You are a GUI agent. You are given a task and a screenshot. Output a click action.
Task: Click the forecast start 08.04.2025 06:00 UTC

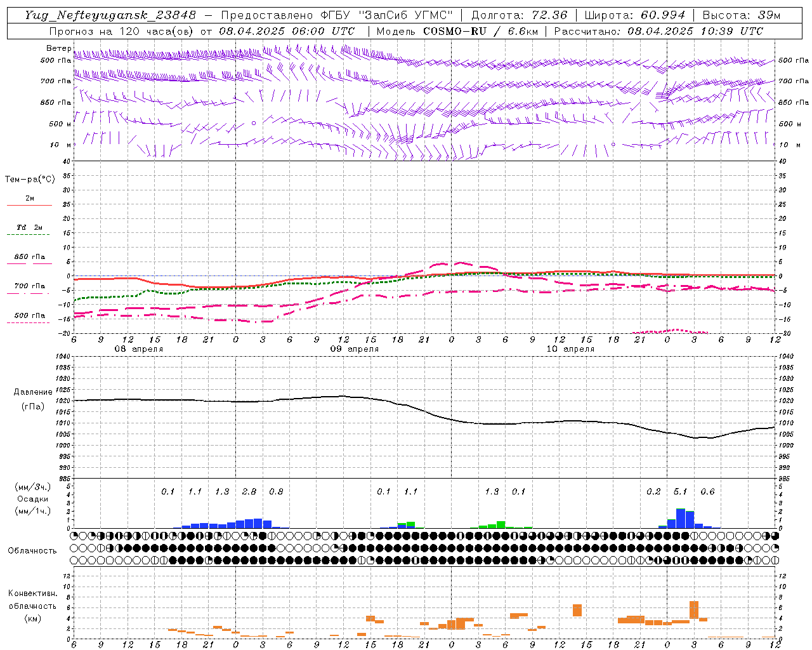[287, 31]
